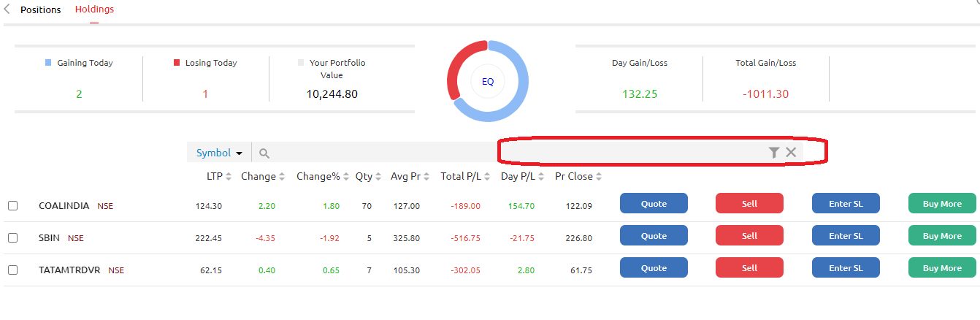Sort holdings by Pr Close column
This screenshot has height=320, width=980.
click(579, 176)
